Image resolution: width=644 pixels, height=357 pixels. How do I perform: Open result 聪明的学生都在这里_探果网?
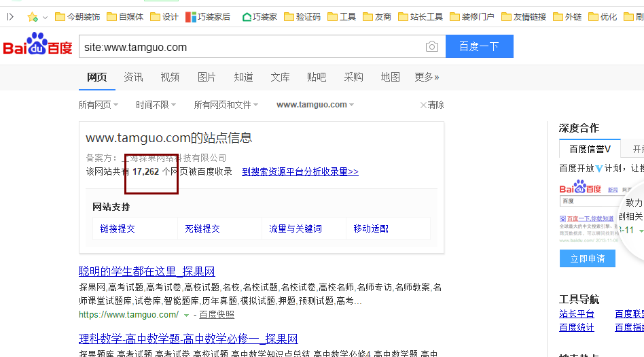[x=147, y=271]
